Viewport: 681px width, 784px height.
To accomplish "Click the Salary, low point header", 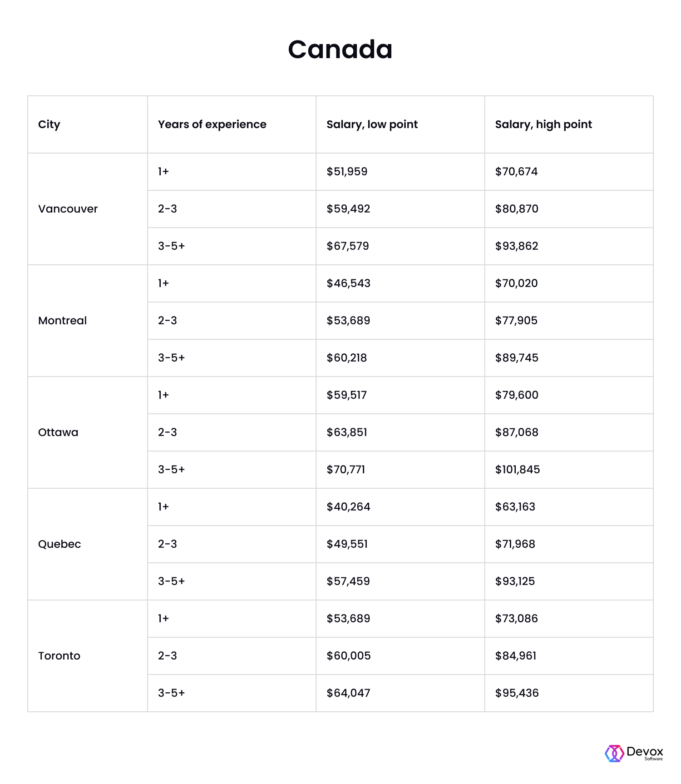I will pos(372,124).
